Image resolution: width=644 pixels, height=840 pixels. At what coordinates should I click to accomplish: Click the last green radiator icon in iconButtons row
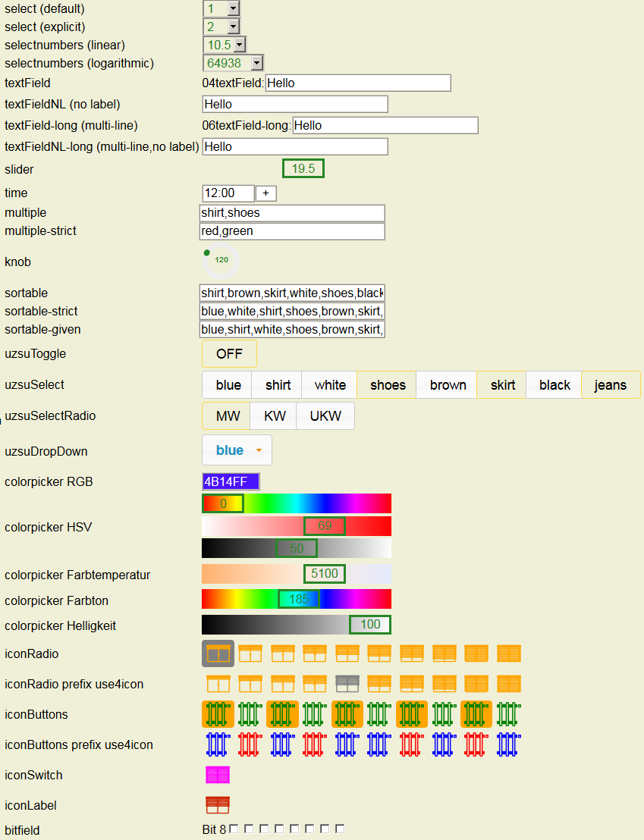[509, 714]
